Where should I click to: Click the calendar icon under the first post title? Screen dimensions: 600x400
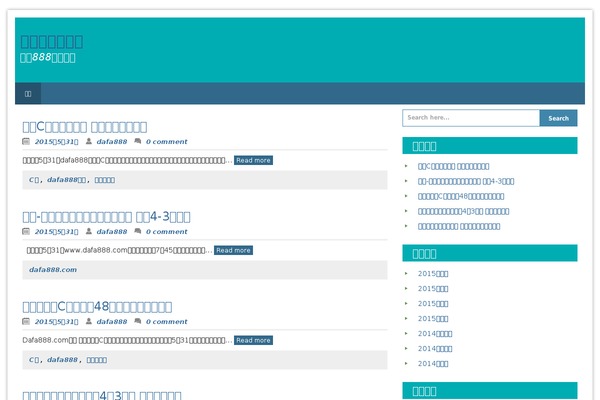coord(26,141)
